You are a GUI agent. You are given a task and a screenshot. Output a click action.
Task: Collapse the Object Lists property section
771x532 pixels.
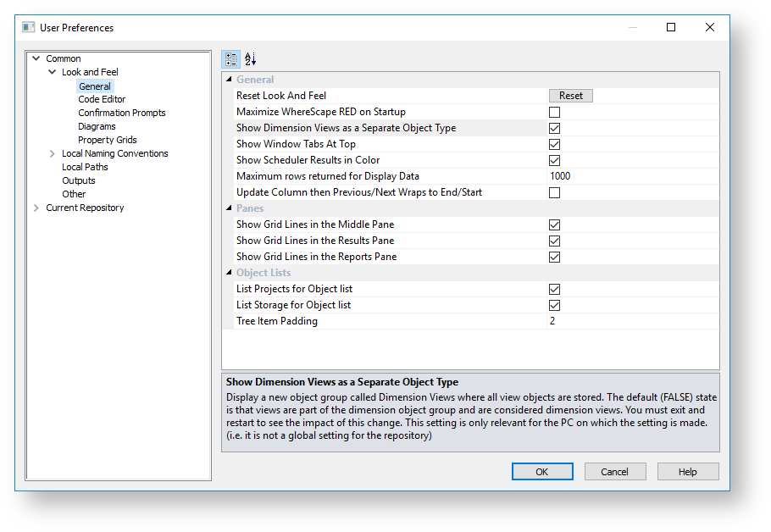229,273
